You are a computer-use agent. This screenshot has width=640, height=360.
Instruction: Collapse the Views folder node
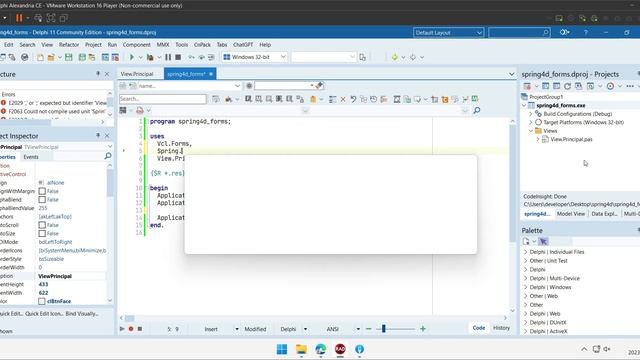[x=531, y=131]
